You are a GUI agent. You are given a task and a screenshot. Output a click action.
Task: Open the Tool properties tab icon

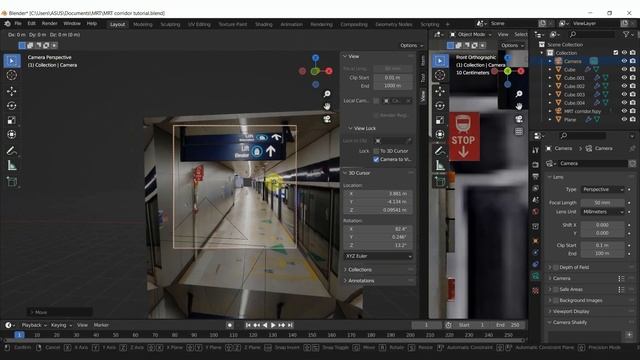point(536,151)
